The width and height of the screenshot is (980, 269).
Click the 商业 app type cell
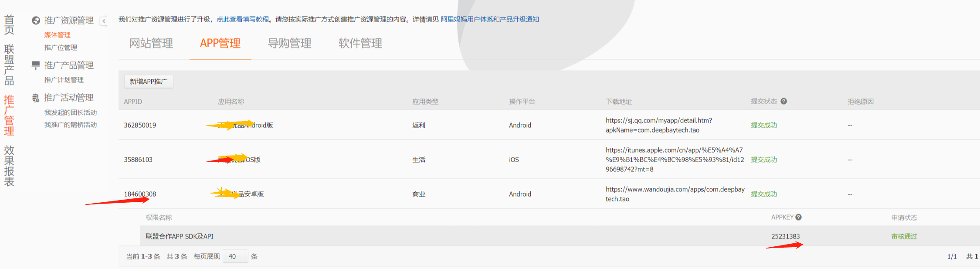418,194
